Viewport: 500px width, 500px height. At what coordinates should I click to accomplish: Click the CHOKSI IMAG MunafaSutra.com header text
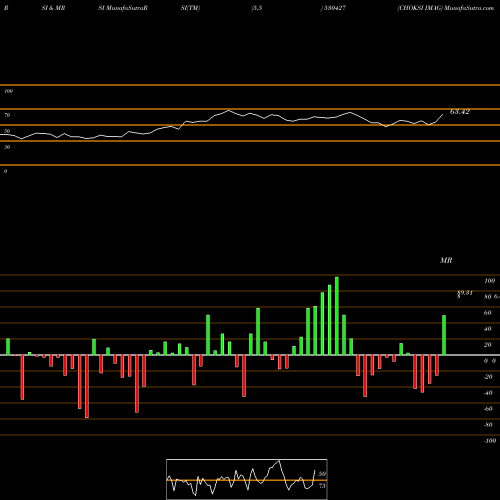(x=445, y=8)
